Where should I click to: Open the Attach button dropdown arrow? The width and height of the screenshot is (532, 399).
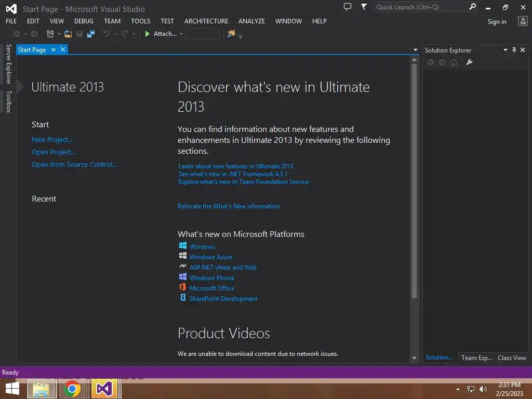[x=181, y=34]
